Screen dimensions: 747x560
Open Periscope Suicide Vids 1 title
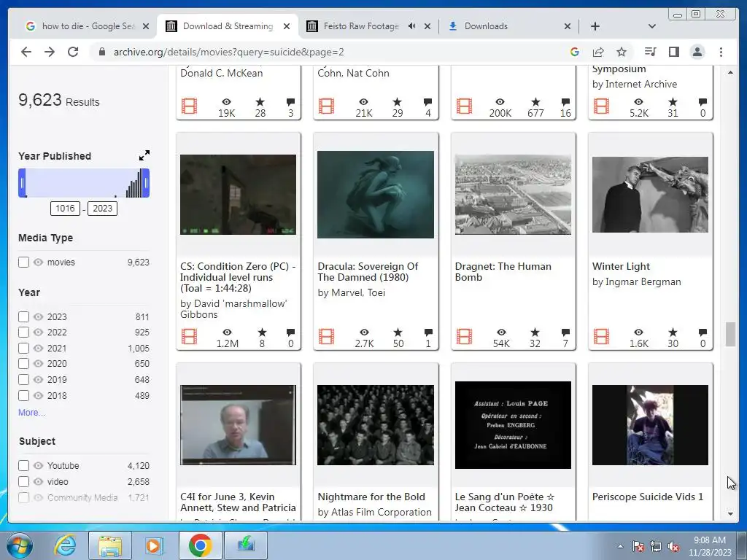point(648,497)
